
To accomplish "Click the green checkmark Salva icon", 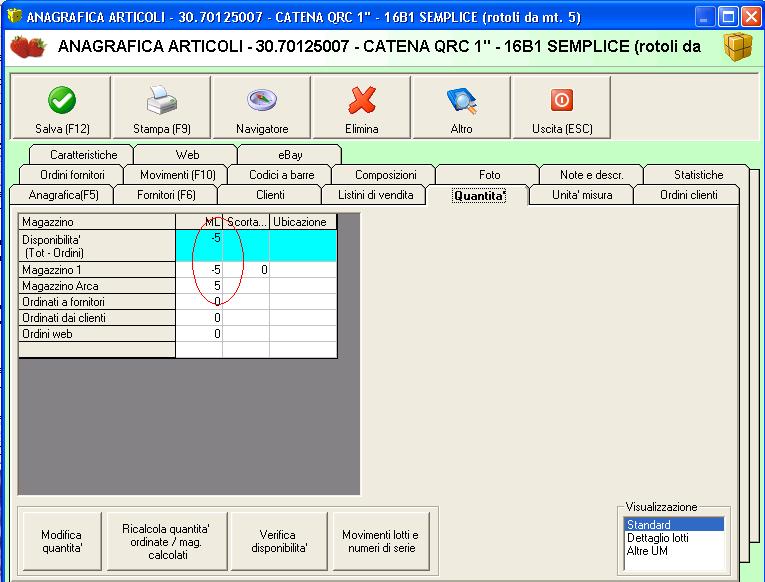I will [62, 100].
